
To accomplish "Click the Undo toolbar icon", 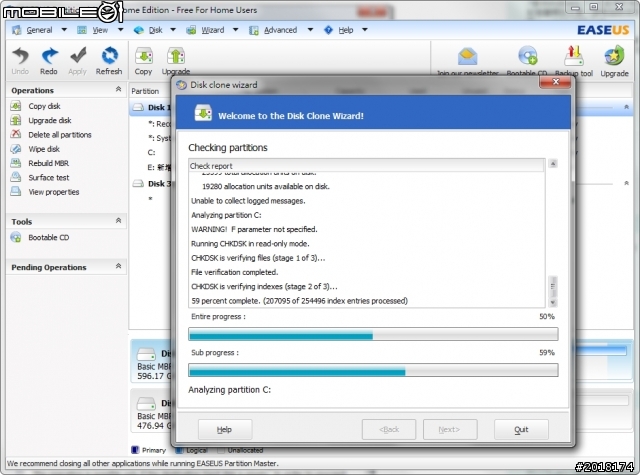I will [x=20, y=56].
